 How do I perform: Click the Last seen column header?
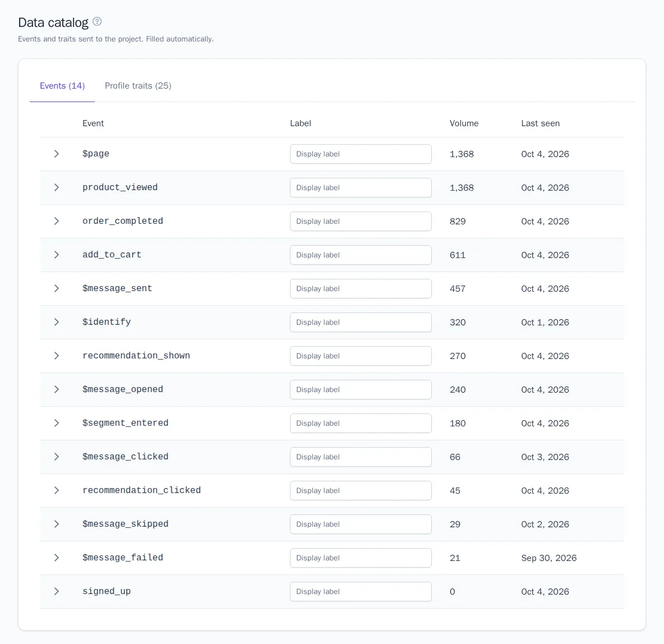pyautogui.click(x=541, y=123)
